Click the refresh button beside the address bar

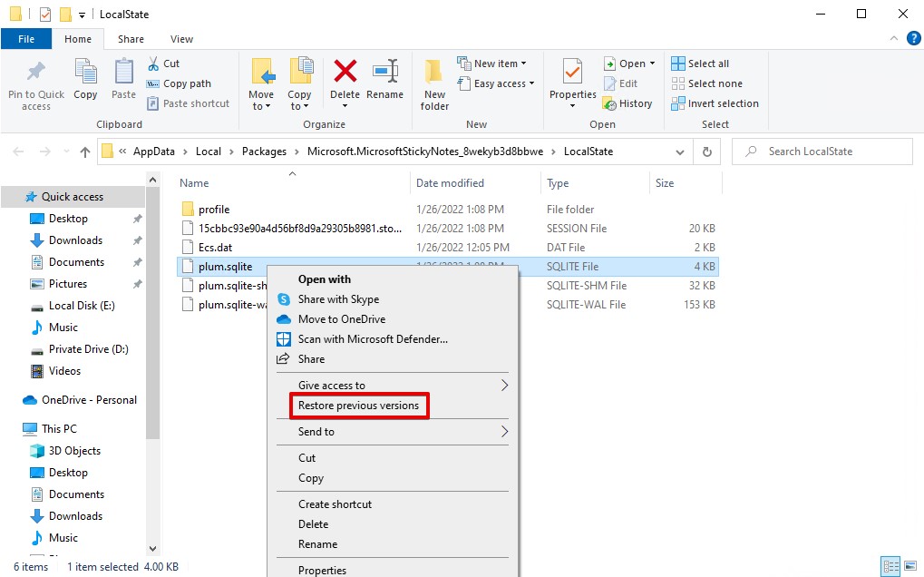(x=707, y=152)
